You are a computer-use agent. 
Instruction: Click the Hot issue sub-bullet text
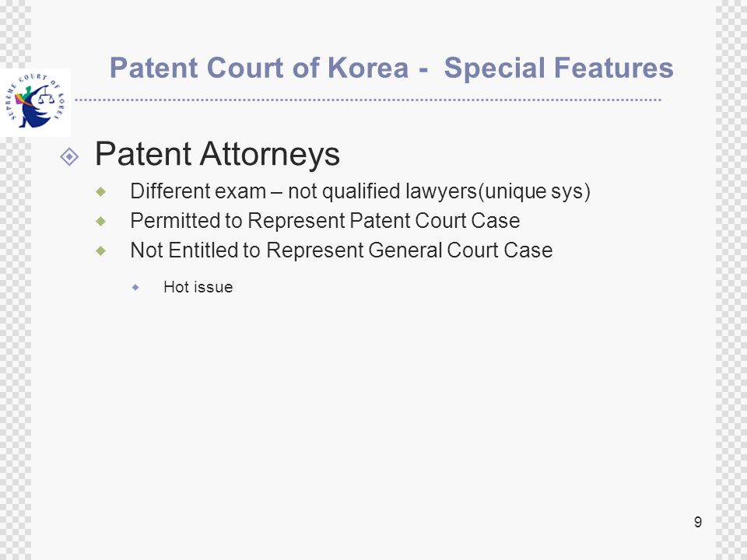pyautogui.click(x=198, y=287)
